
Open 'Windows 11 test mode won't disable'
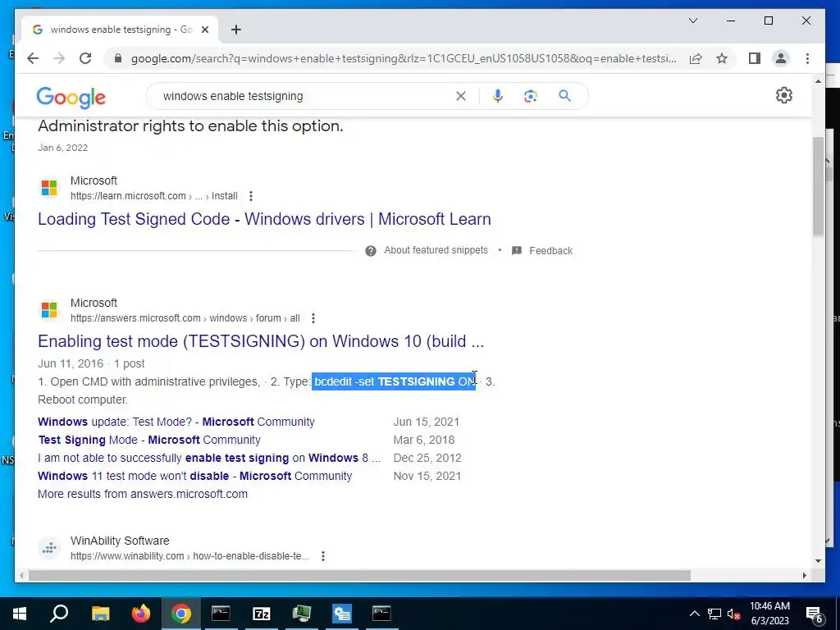195,476
